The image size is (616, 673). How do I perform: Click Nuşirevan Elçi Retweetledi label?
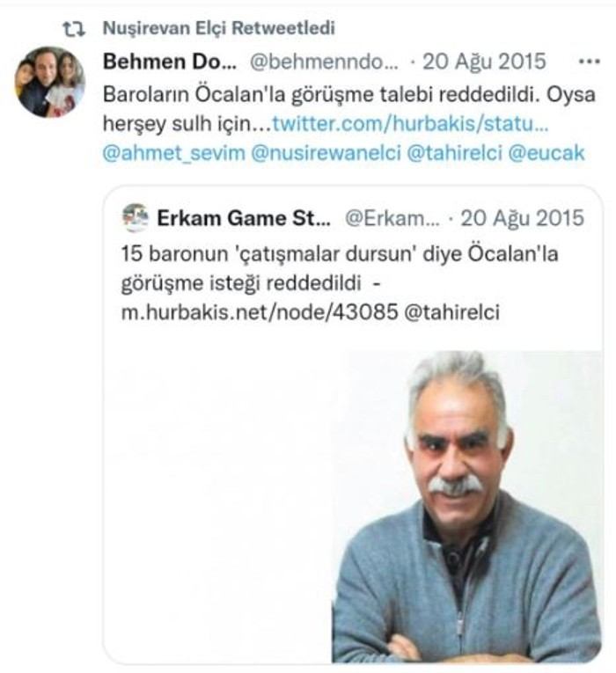coord(219,28)
